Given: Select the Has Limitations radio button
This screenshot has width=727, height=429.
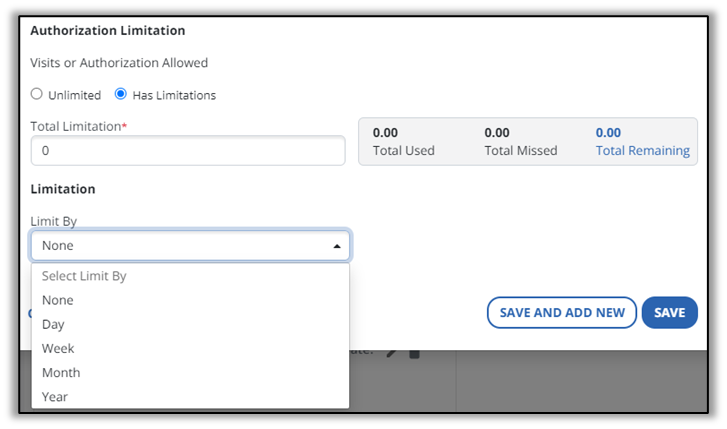Looking at the screenshot, I should pyautogui.click(x=121, y=95).
